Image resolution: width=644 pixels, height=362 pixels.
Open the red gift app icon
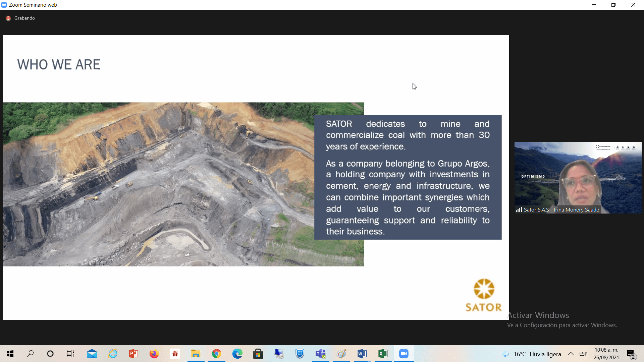[x=175, y=354]
